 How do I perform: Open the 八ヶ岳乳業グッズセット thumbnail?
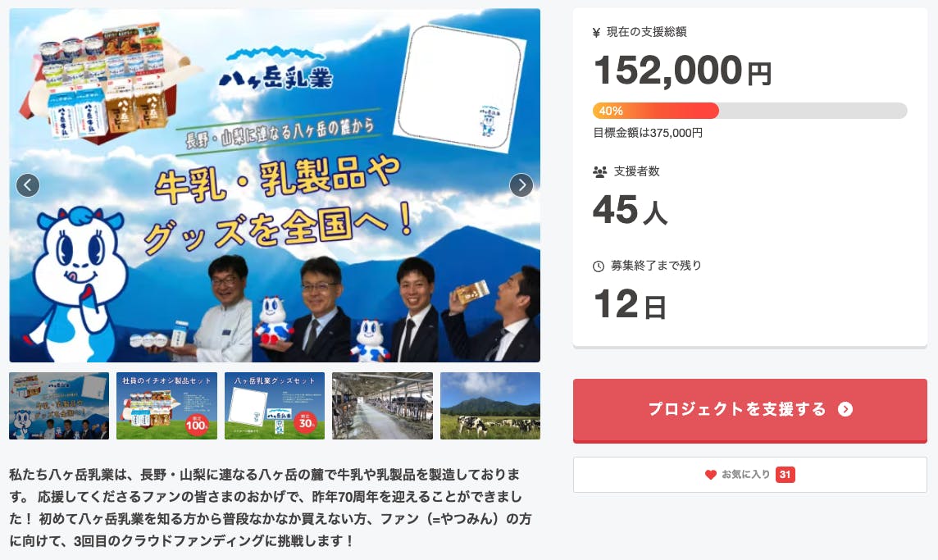(x=275, y=406)
